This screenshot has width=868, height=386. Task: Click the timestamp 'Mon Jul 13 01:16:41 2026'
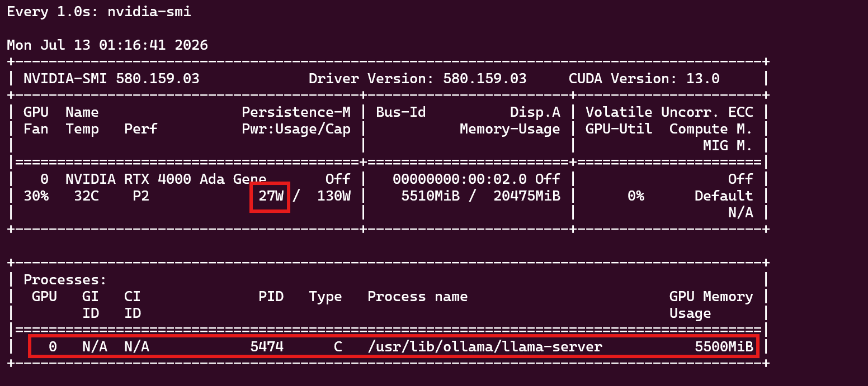coord(107,45)
